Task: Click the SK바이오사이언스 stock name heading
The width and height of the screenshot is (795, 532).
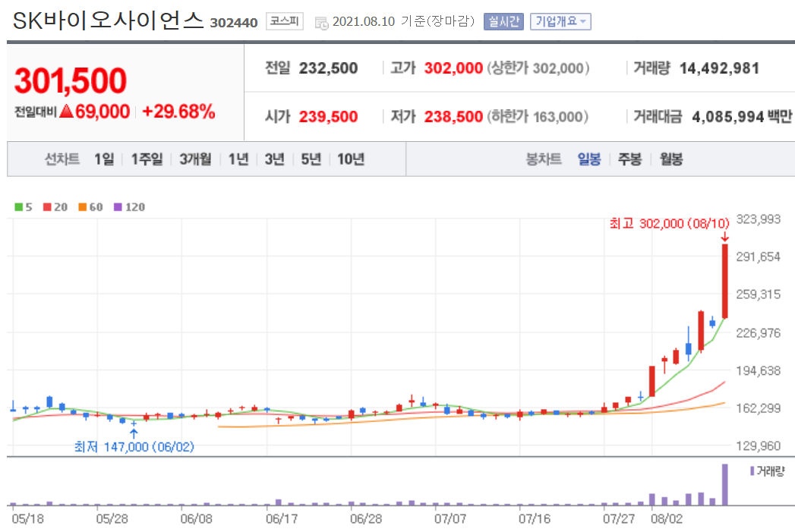Action: [108, 20]
